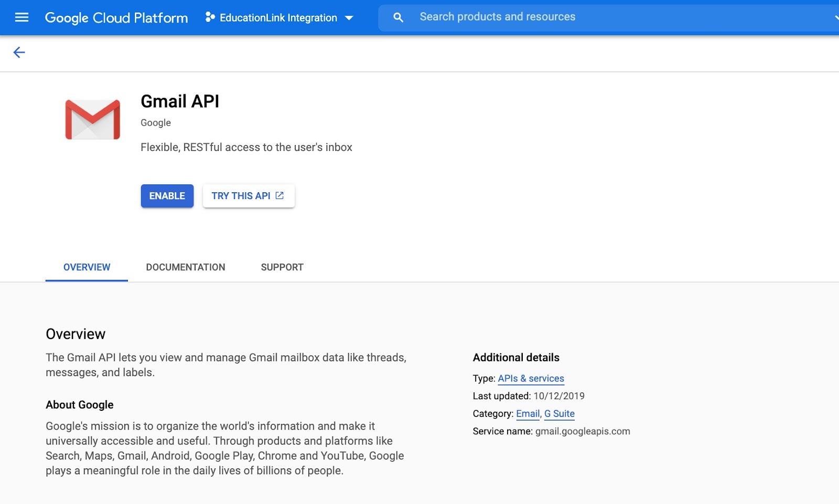This screenshot has width=839, height=504.
Task: Open the Email category link
Action: tap(528, 414)
